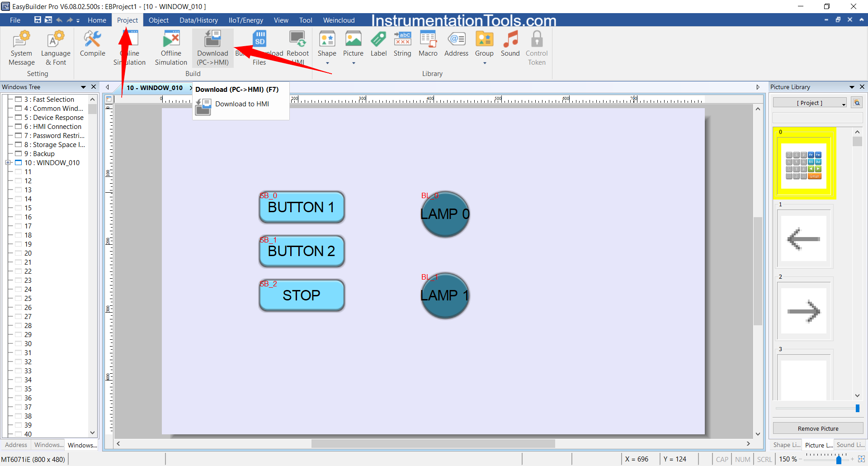
Task: Open Language & Font settings
Action: tap(56, 48)
